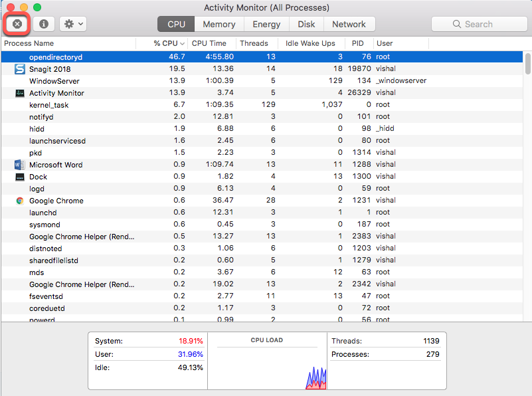Click the 1,037 idle wake ups cell
Screen dimensions: 532x396
coord(332,104)
